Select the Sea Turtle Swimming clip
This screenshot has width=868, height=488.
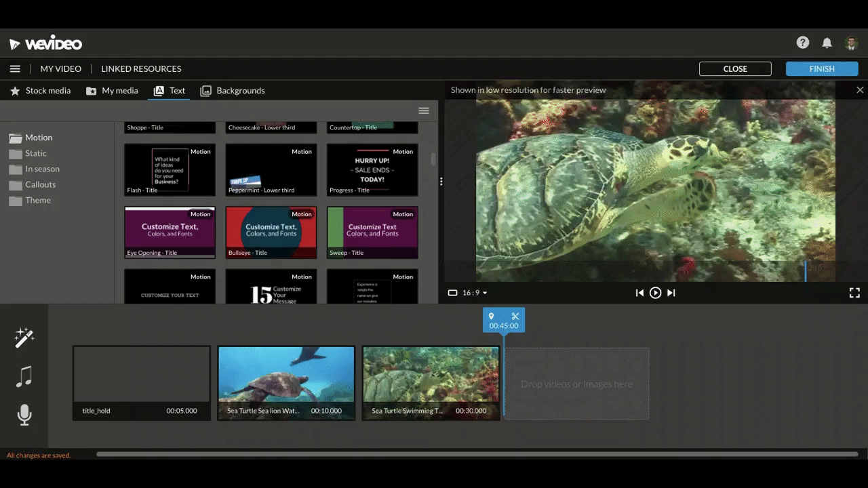[x=431, y=383]
